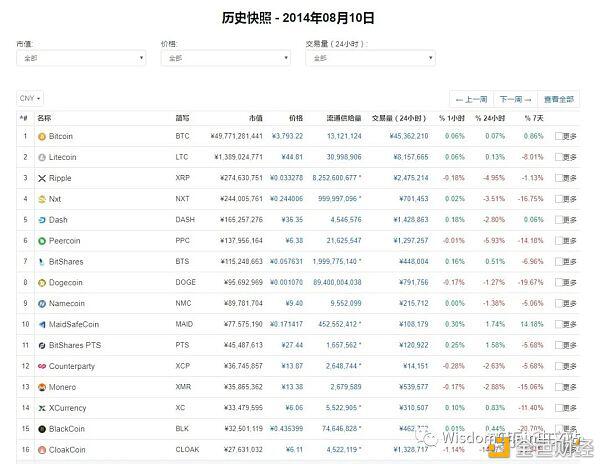Click Ripple supply 8,252,600,677
Screen dimensions: 600x464
click(335, 178)
